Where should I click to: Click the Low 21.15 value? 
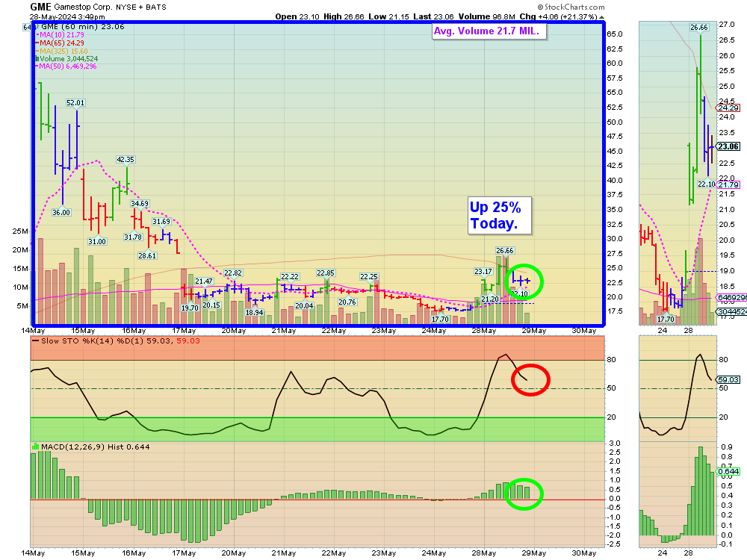click(388, 16)
